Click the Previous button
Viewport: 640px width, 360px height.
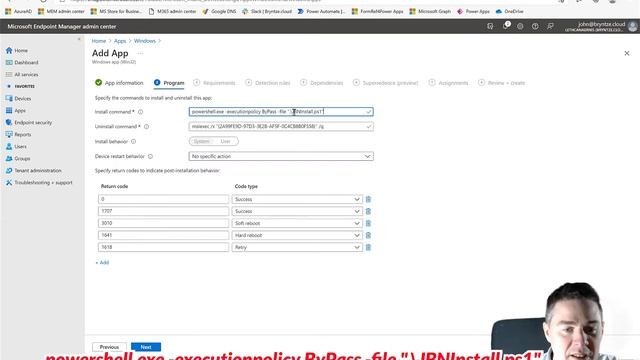[109, 347]
